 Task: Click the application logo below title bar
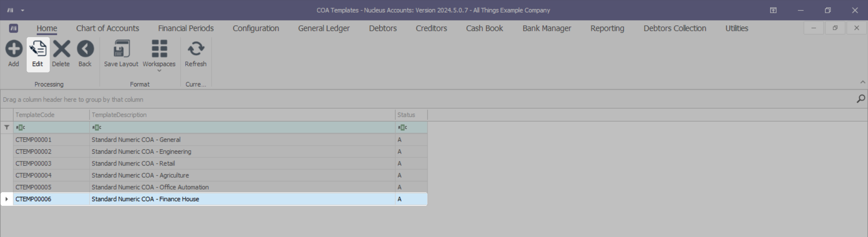click(14, 28)
